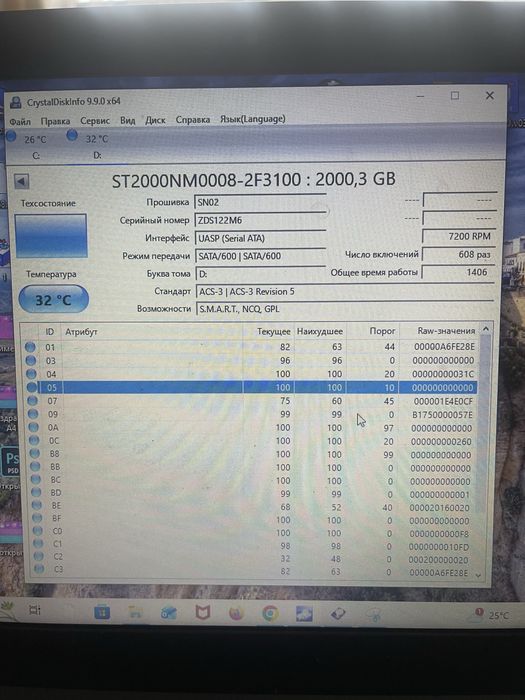Click the Техсостояние health status box
Screen dimensions: 525x700
[51, 236]
